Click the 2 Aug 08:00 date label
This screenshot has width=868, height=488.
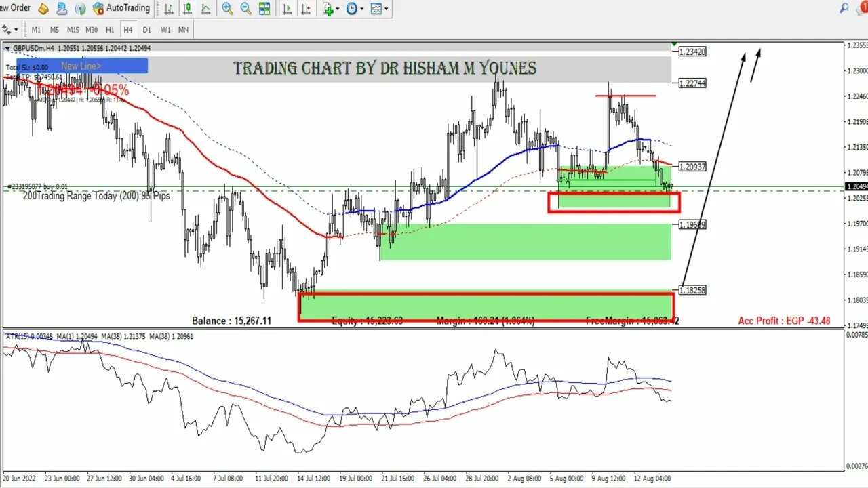point(524,479)
